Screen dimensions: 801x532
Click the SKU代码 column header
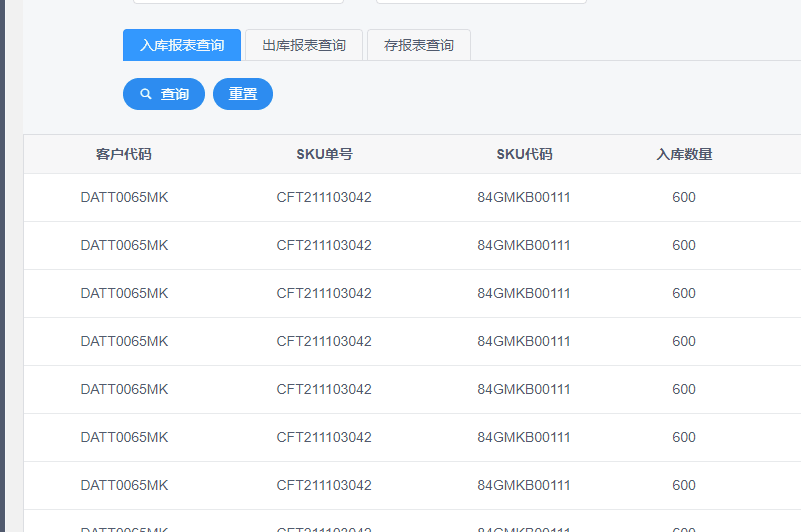(524, 154)
